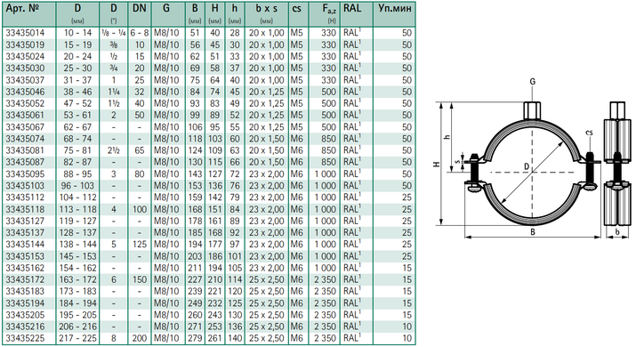Select article number 33435144
The height and width of the screenshot is (347, 644).
25,245
